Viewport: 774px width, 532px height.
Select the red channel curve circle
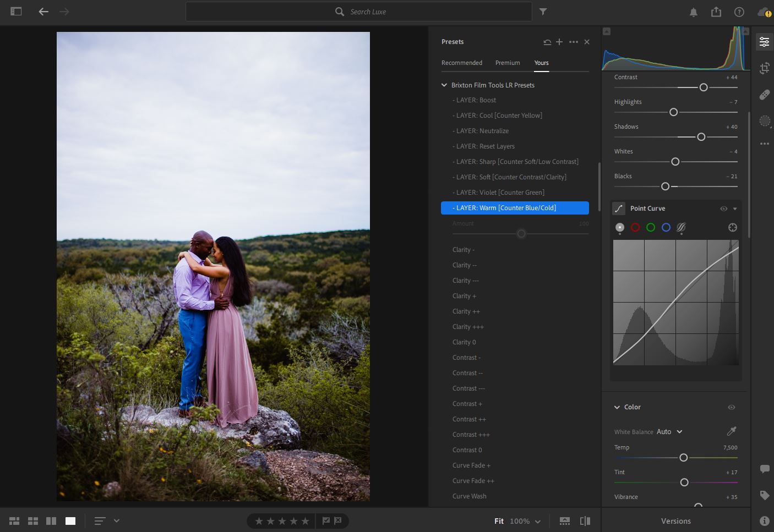[x=635, y=227]
